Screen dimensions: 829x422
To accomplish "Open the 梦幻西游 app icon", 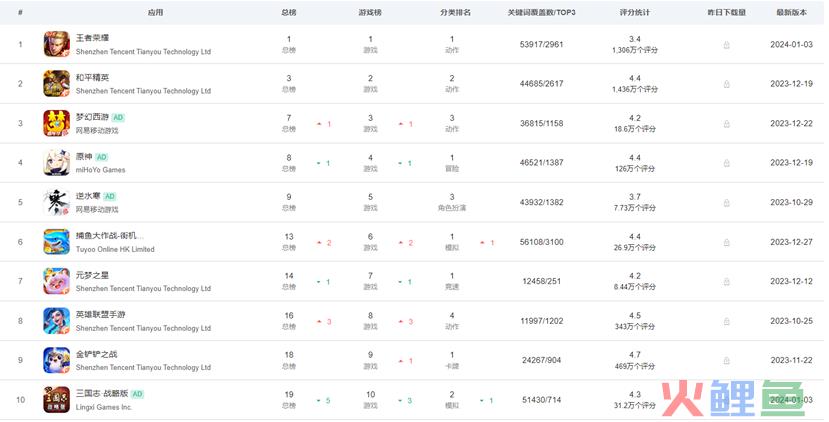I will point(57,123).
